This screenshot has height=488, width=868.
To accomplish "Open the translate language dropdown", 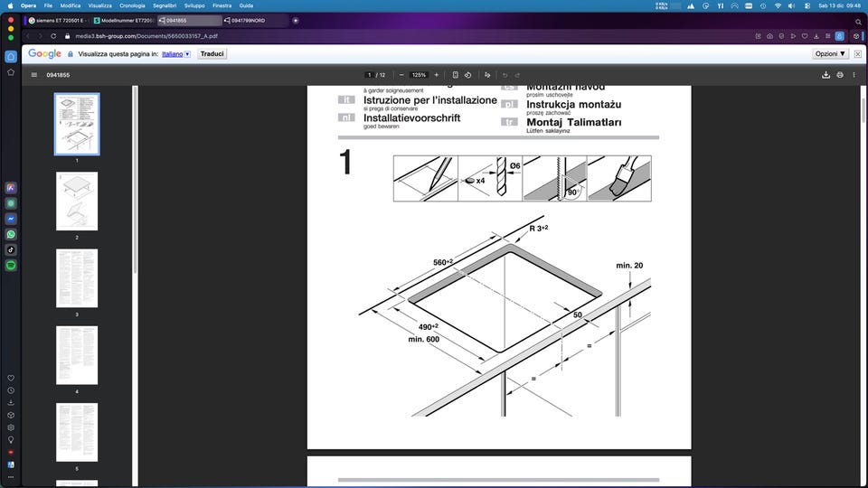I will [x=188, y=54].
